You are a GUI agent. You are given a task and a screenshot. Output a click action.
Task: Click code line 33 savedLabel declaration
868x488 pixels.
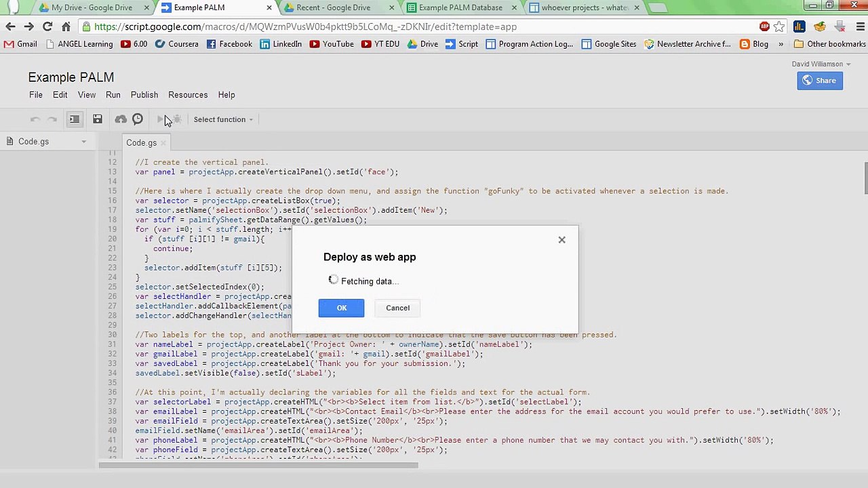tap(300, 364)
